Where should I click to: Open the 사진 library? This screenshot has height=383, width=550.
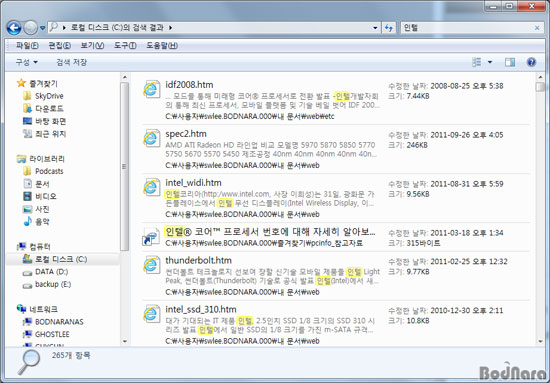[x=36, y=209]
